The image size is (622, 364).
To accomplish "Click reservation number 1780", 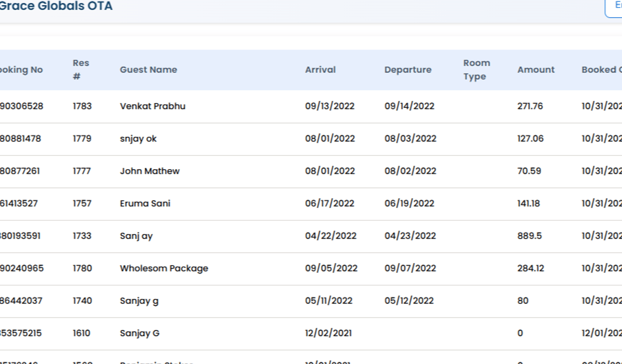I will (82, 268).
